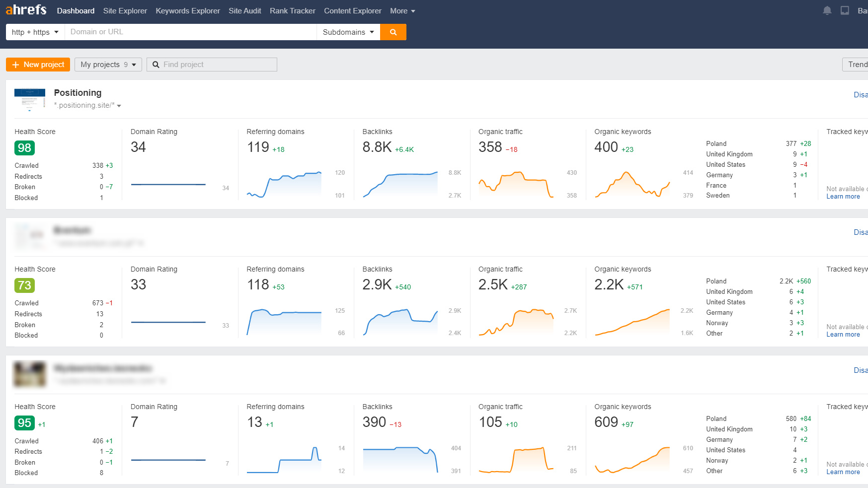Open the Ahrefs updates screen icon

coord(844,10)
